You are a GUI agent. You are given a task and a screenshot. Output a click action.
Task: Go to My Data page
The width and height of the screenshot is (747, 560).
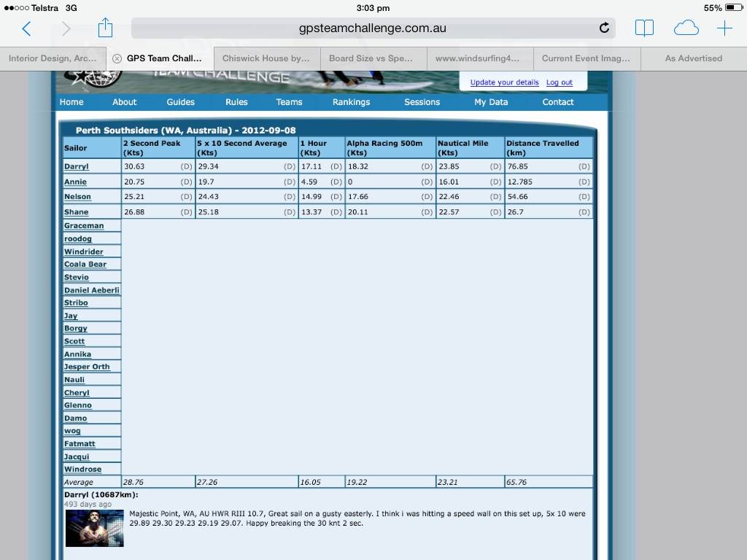point(491,102)
